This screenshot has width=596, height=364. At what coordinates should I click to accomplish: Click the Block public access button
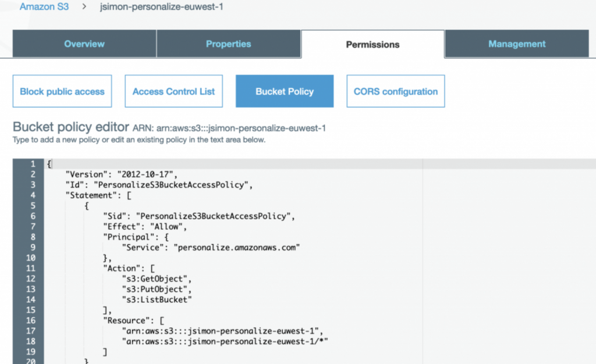pyautogui.click(x=62, y=91)
